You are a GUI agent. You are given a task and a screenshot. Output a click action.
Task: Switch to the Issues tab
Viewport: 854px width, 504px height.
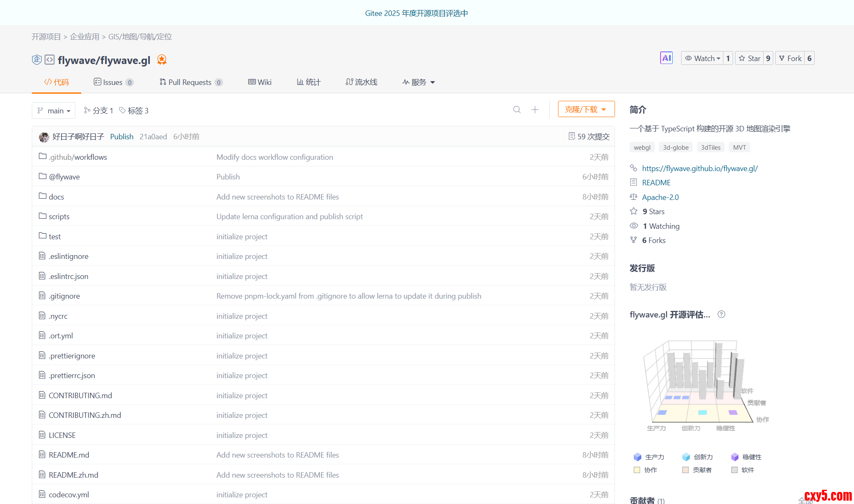(113, 82)
